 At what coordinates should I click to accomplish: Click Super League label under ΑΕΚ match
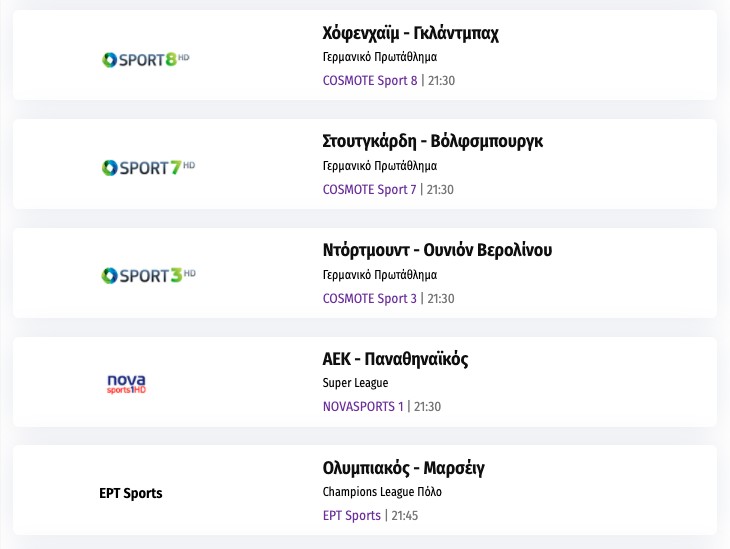coord(356,383)
